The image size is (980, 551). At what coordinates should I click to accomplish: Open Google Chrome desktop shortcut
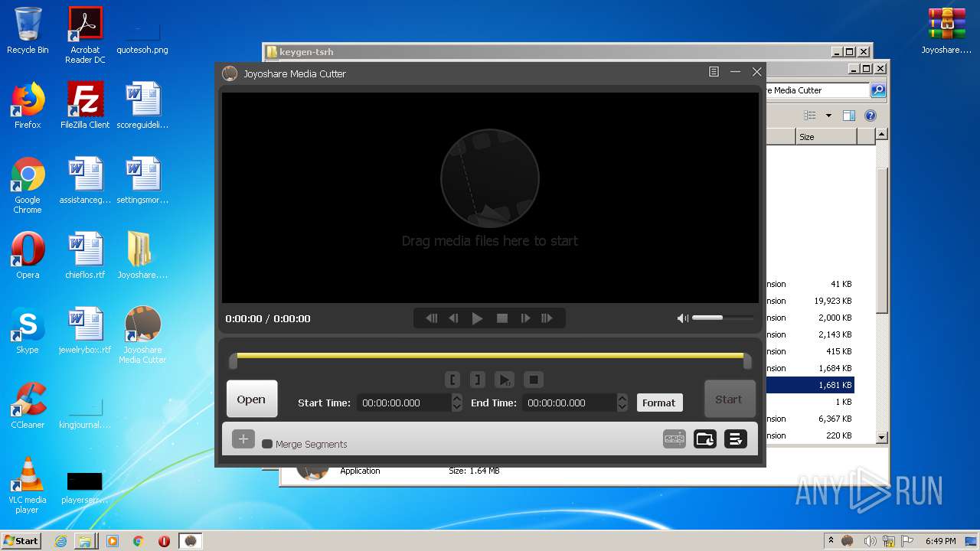[x=28, y=185]
